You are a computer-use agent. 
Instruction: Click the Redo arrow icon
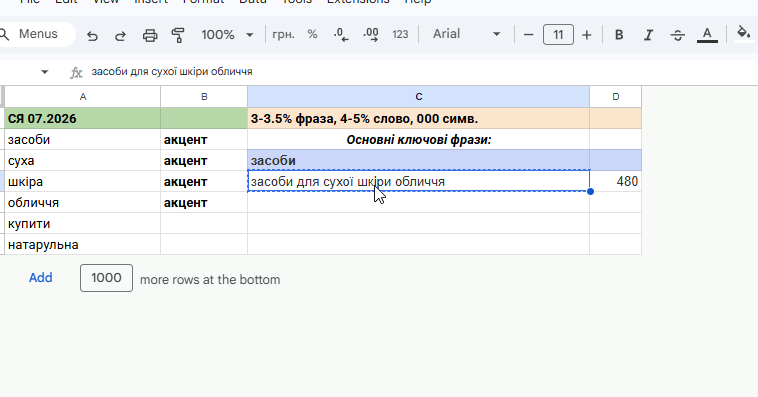coord(120,35)
